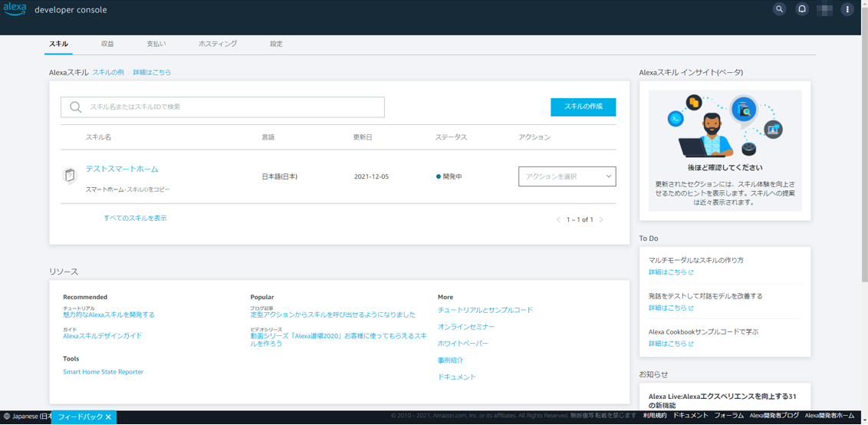Click the テストスマートホーム skill icon
Viewport: 868px width, 425px height.
click(69, 176)
